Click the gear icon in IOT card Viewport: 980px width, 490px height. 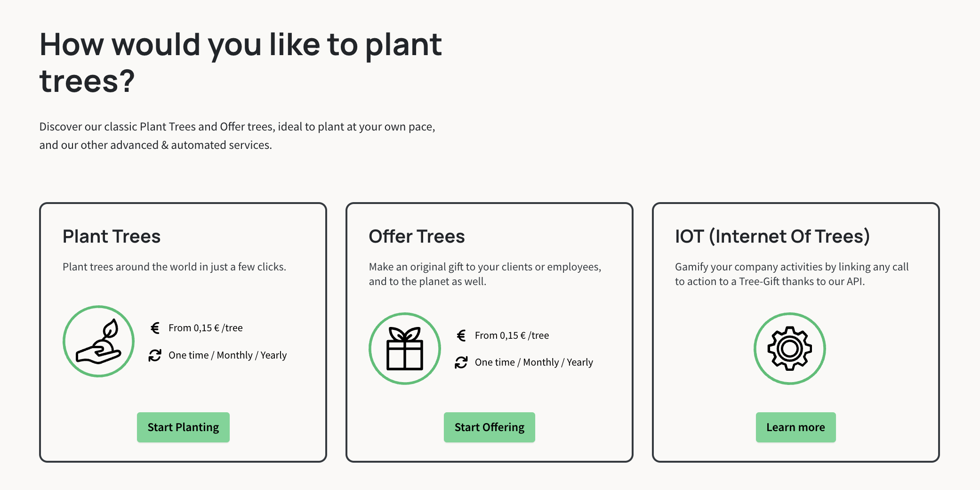790,349
